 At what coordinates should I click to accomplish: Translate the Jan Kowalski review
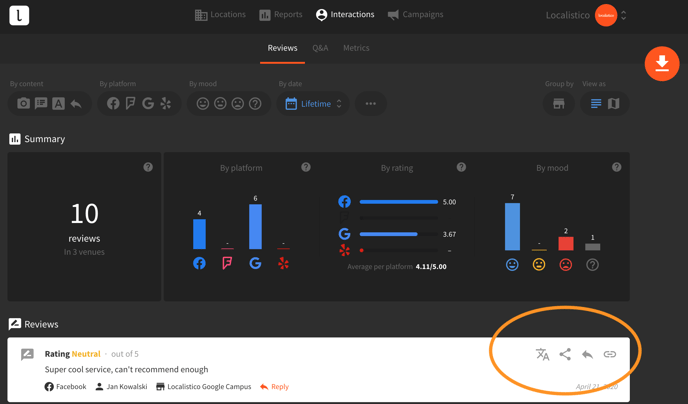click(543, 354)
